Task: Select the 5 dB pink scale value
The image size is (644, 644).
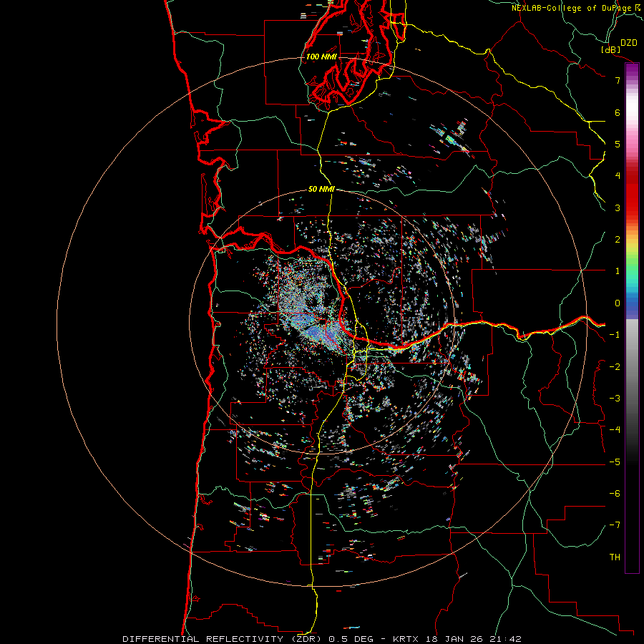Action: point(618,144)
